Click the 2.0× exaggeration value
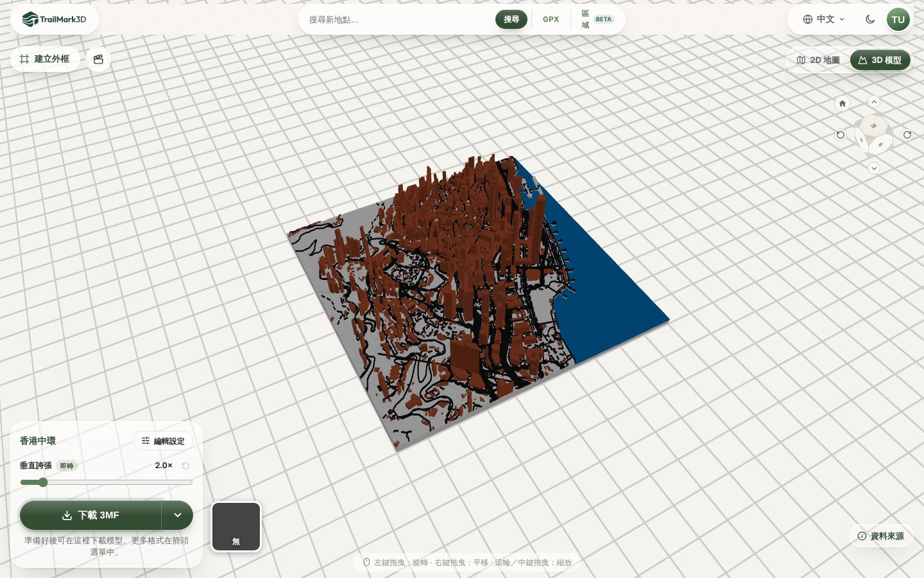The height and width of the screenshot is (578, 924). (x=164, y=466)
